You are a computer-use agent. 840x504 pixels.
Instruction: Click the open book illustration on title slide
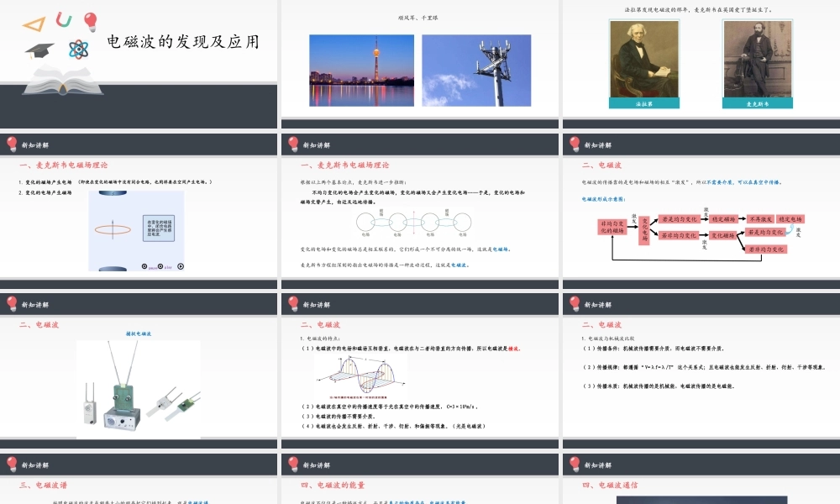pyautogui.click(x=63, y=81)
